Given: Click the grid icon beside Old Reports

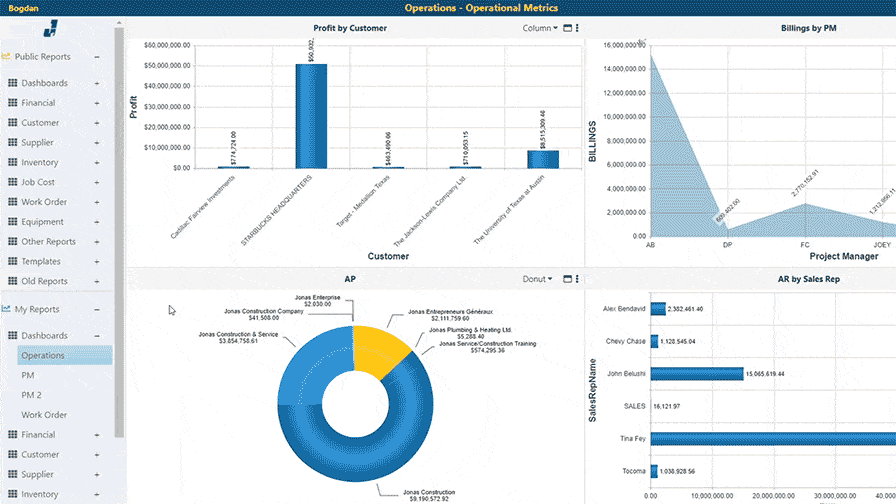Looking at the screenshot, I should point(13,281).
